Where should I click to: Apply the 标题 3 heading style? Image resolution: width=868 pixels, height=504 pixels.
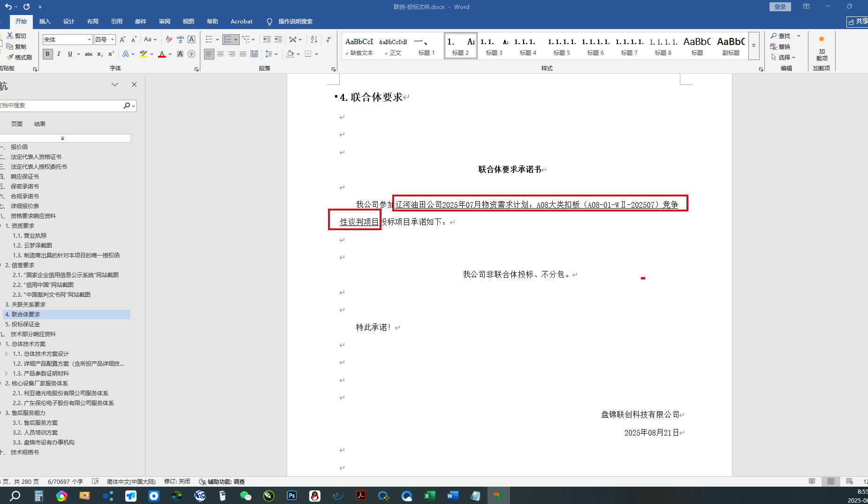point(494,46)
